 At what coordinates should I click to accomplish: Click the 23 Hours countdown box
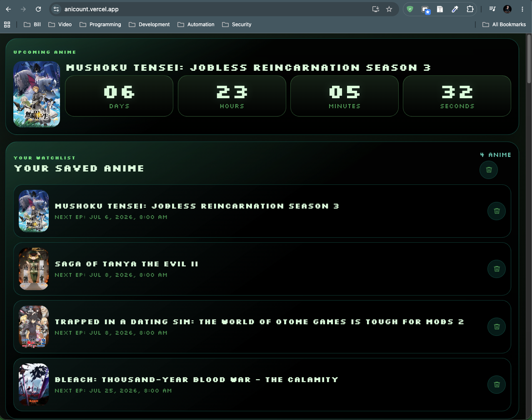tap(232, 96)
